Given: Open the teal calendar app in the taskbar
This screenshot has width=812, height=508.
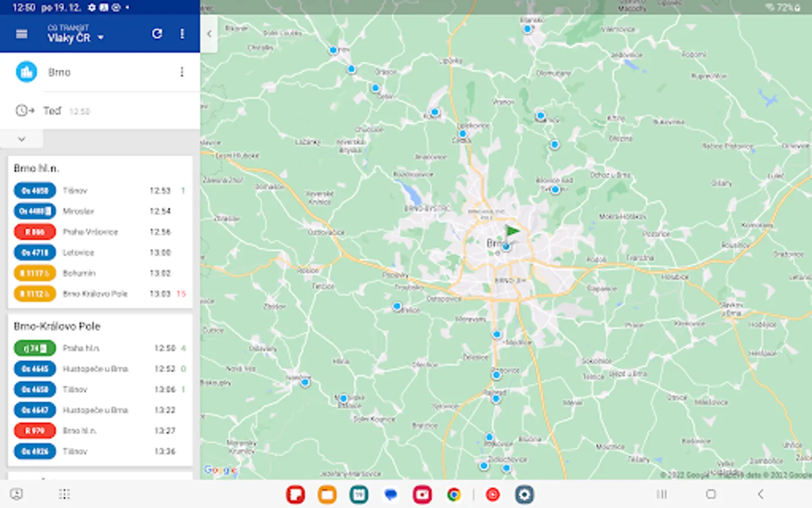Looking at the screenshot, I should coord(359,495).
